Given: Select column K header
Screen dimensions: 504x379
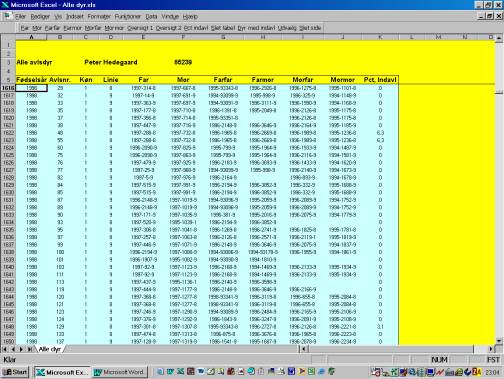Looking at the screenshot, I should tap(380, 37).
